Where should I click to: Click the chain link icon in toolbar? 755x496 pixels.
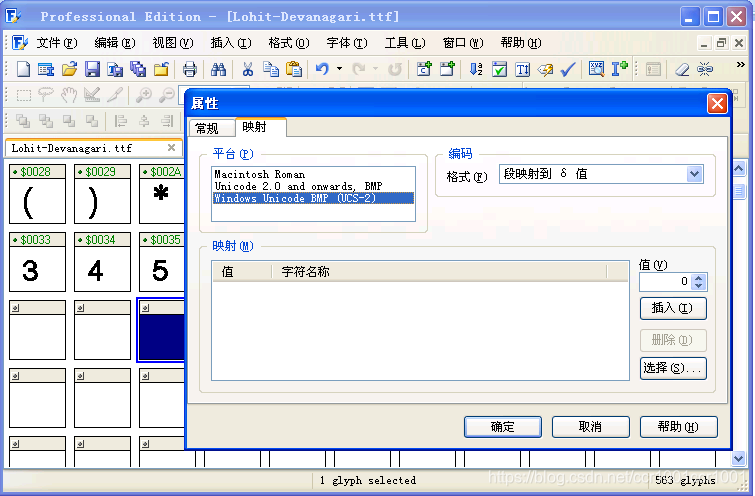[705, 69]
